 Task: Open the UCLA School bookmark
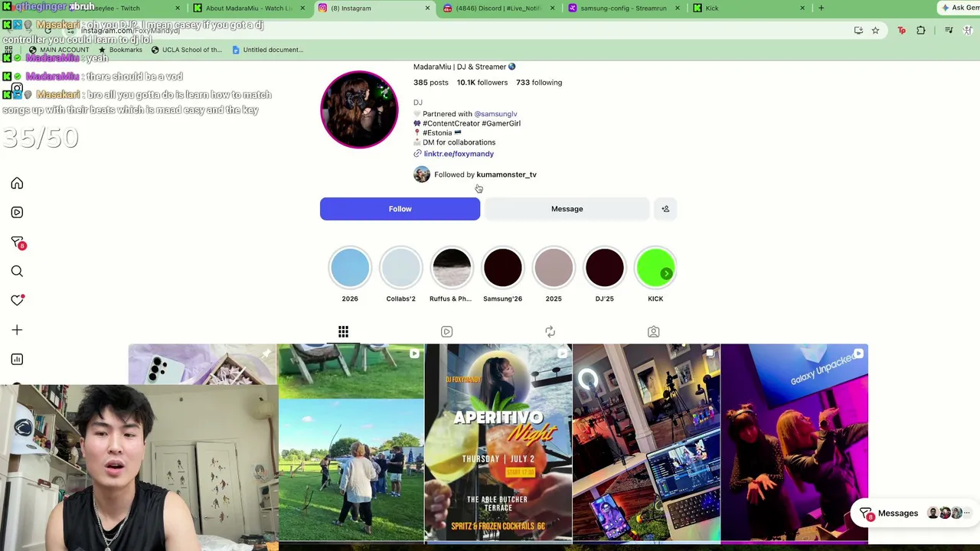coord(186,50)
